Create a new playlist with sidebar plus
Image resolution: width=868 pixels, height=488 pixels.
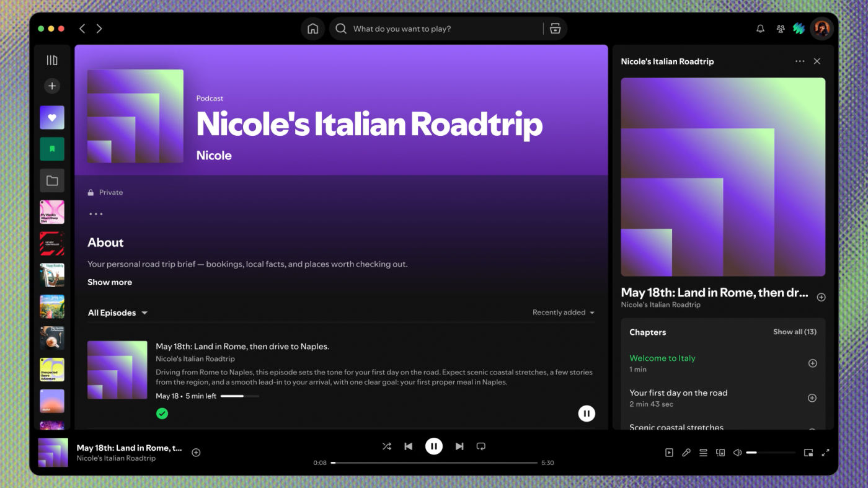click(x=52, y=86)
